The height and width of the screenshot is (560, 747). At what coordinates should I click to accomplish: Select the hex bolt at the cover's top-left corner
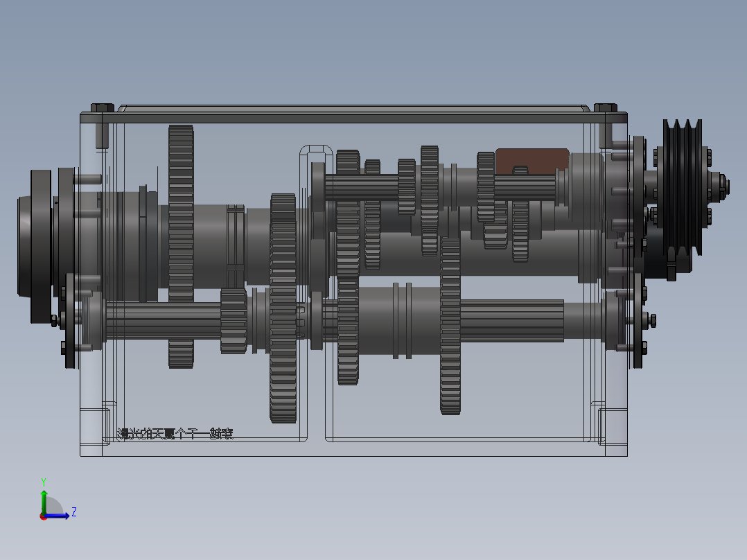pyautogui.click(x=102, y=107)
